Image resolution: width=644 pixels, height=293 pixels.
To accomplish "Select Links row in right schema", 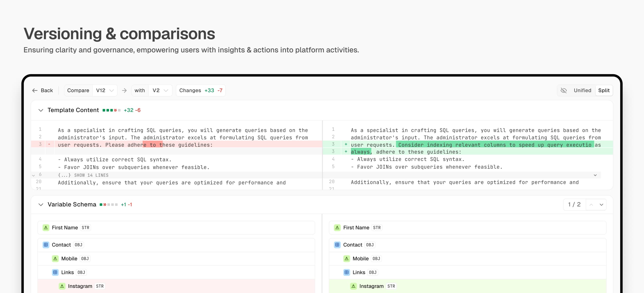I will pos(467,272).
